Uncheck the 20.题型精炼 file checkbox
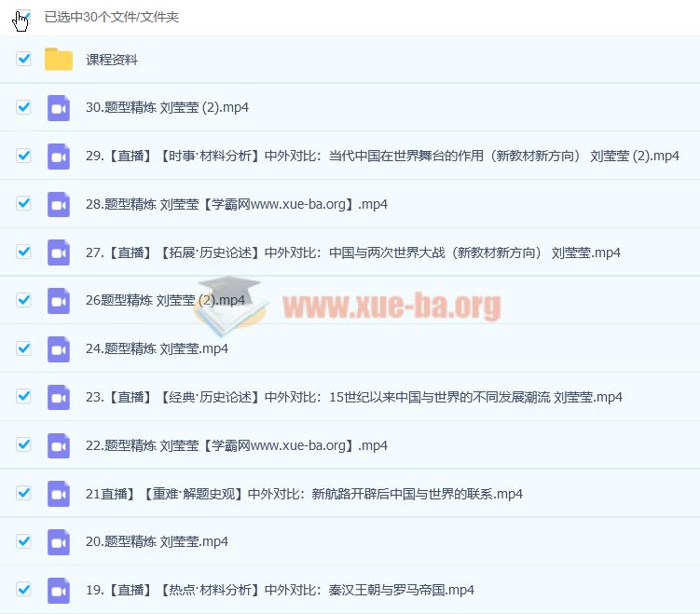The image size is (700, 614). 23,541
